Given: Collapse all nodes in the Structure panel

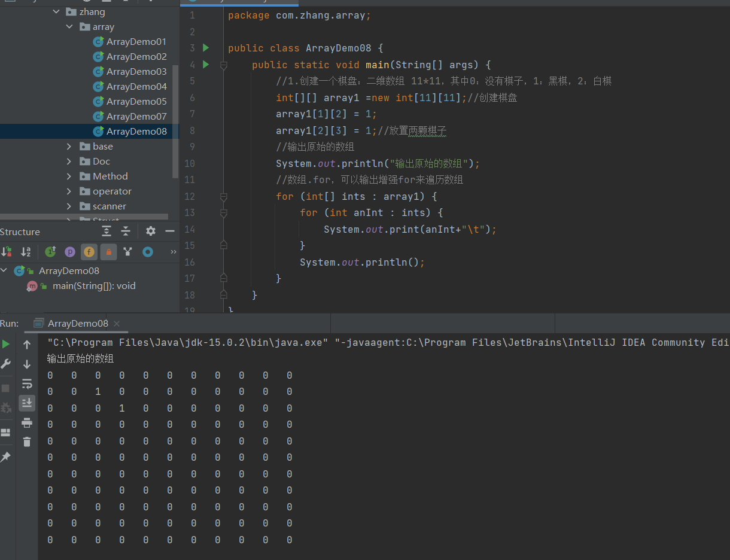Looking at the screenshot, I should (126, 231).
